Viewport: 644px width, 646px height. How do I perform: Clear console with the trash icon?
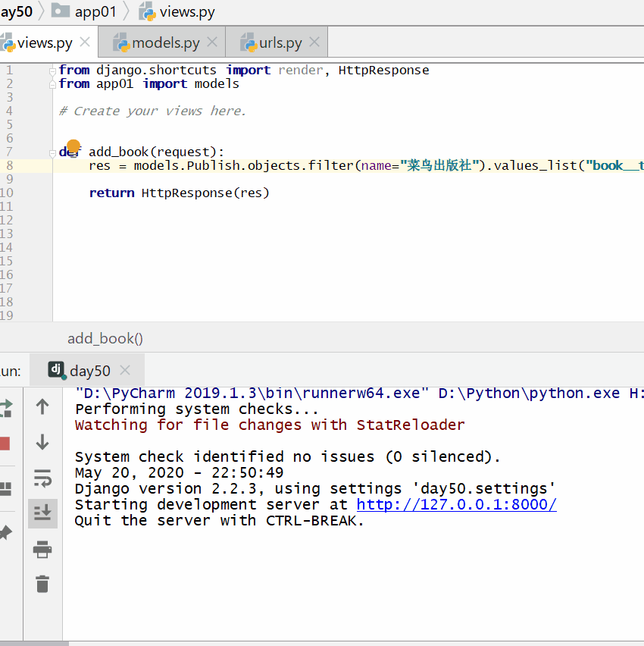coord(42,584)
